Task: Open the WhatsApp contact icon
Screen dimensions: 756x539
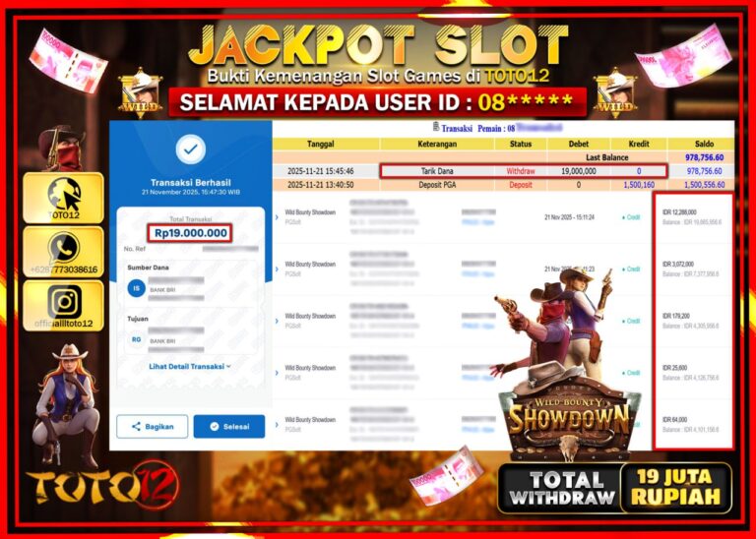Action: click(64, 248)
